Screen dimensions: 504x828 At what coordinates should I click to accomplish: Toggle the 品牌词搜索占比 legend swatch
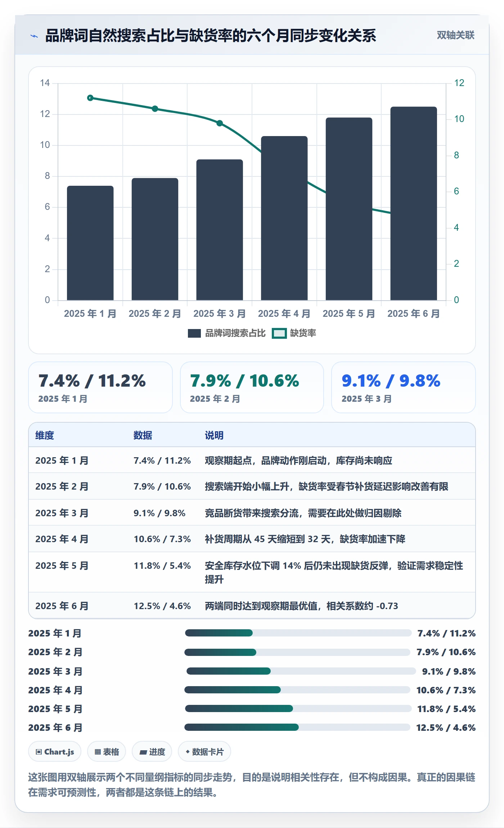(x=194, y=333)
